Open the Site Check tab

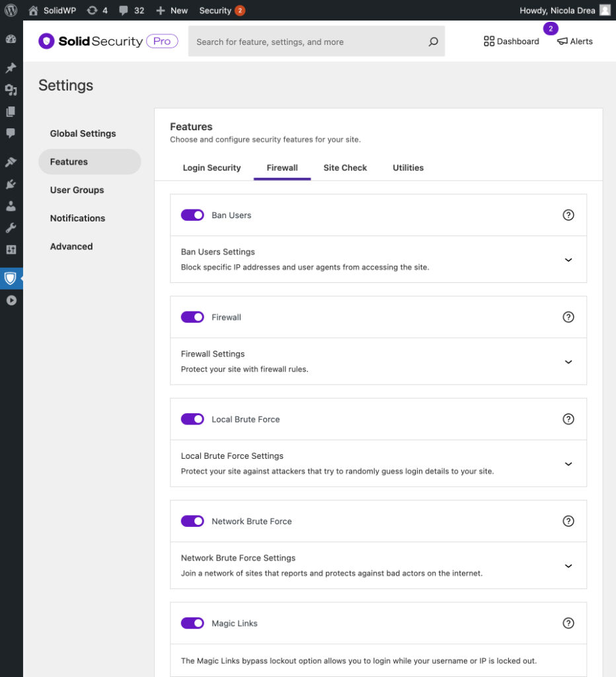point(345,168)
